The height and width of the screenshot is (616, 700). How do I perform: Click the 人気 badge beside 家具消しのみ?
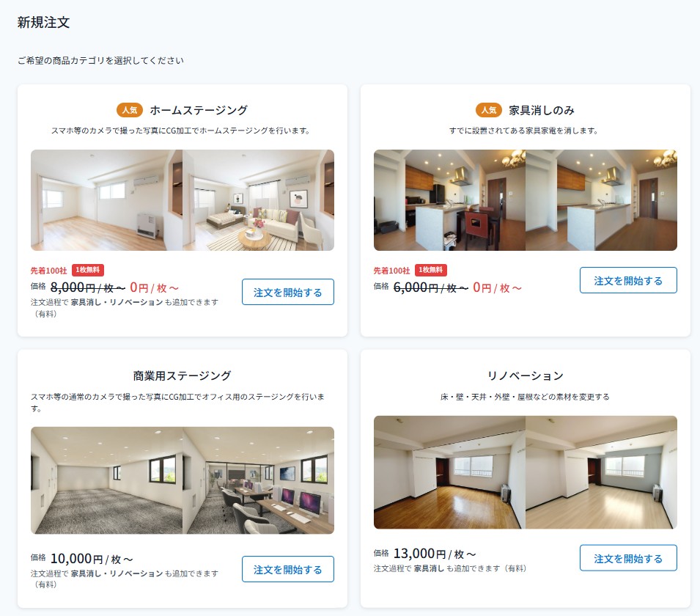(x=489, y=110)
